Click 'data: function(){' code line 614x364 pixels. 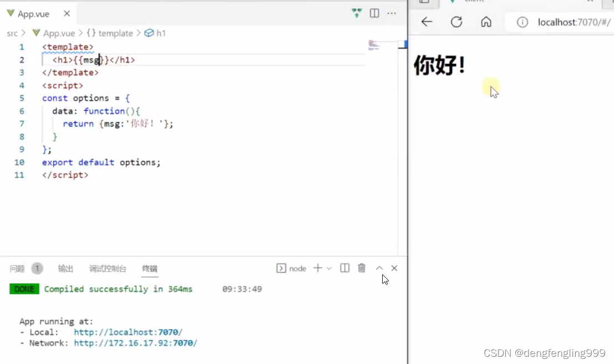tap(96, 111)
